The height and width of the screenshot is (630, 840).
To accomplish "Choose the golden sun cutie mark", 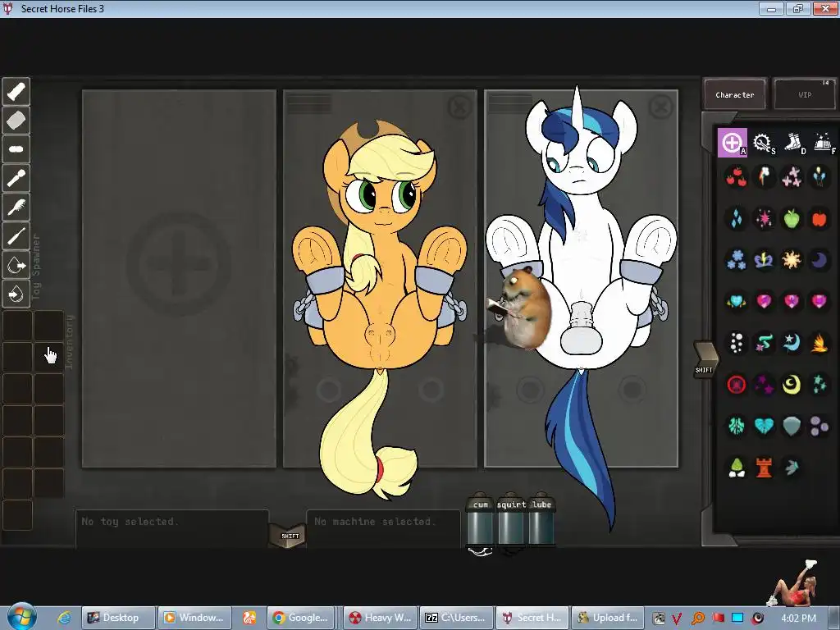I will pos(792,260).
